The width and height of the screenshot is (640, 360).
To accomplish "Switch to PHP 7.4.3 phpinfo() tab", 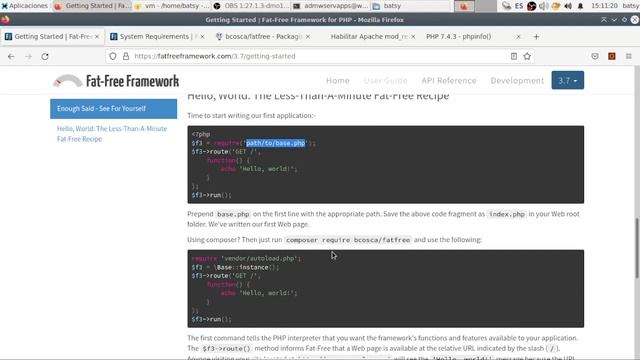I will pyautogui.click(x=473, y=37).
